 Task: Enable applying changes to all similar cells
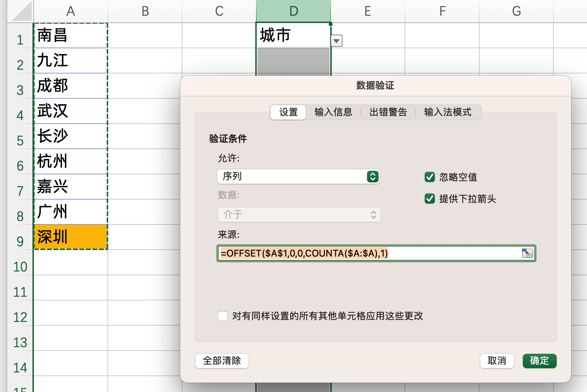(x=222, y=316)
